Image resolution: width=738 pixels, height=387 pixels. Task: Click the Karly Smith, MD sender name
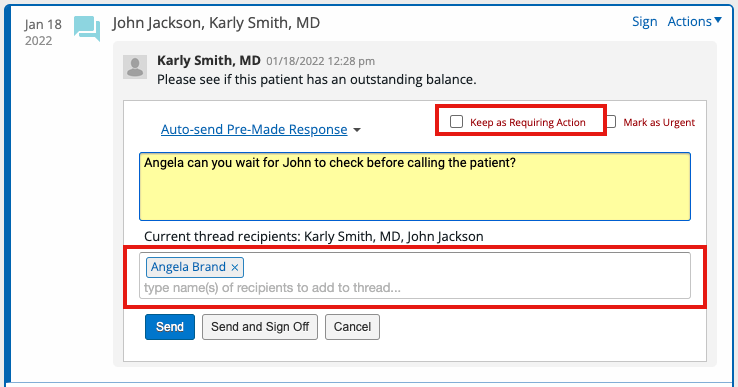click(209, 61)
